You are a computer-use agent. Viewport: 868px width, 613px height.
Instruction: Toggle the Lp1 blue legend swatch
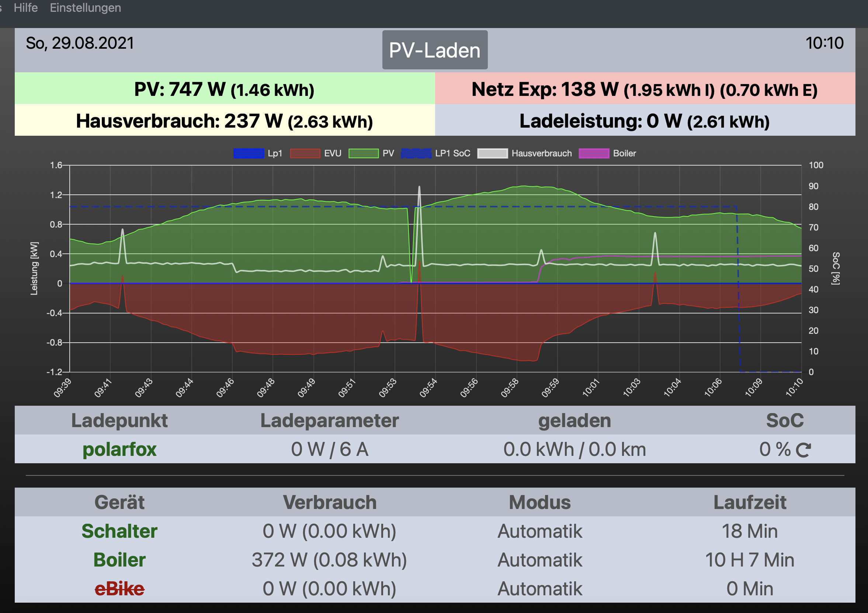click(249, 153)
